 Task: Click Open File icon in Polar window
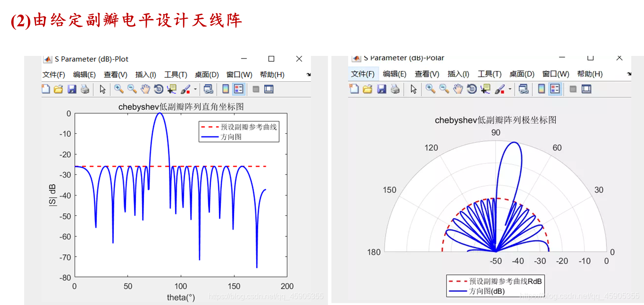coord(367,89)
